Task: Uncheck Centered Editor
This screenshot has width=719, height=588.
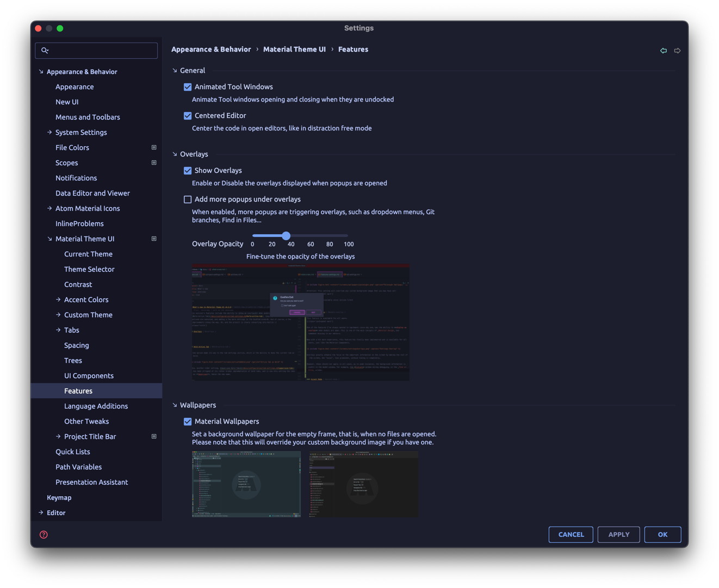Action: click(x=188, y=116)
